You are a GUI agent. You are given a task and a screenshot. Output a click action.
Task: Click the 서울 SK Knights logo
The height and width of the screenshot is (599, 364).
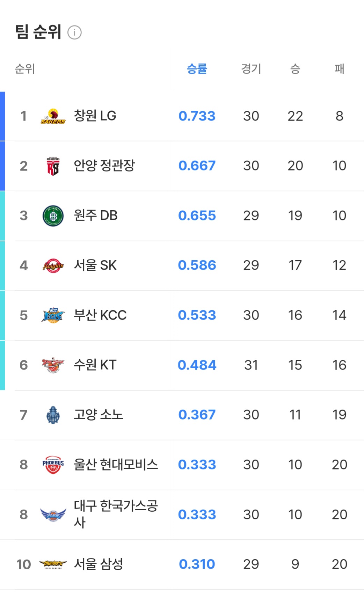tap(53, 266)
